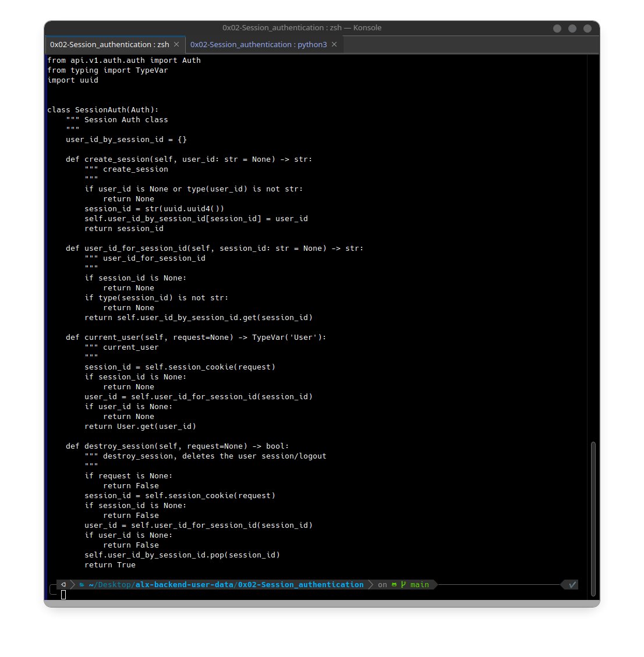Image resolution: width=644 pixels, height=657 pixels.
Task: Click the git branch icon before main
Action: point(403,584)
